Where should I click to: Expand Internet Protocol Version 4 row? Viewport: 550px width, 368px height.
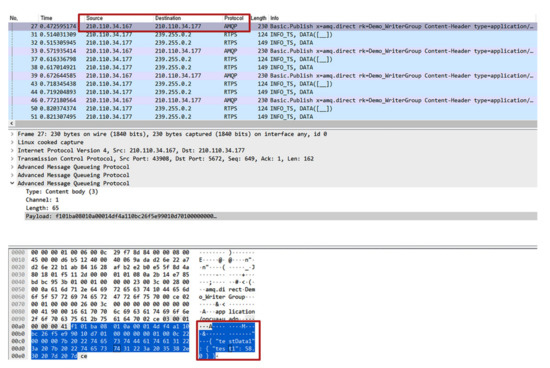pyautogui.click(x=12, y=150)
